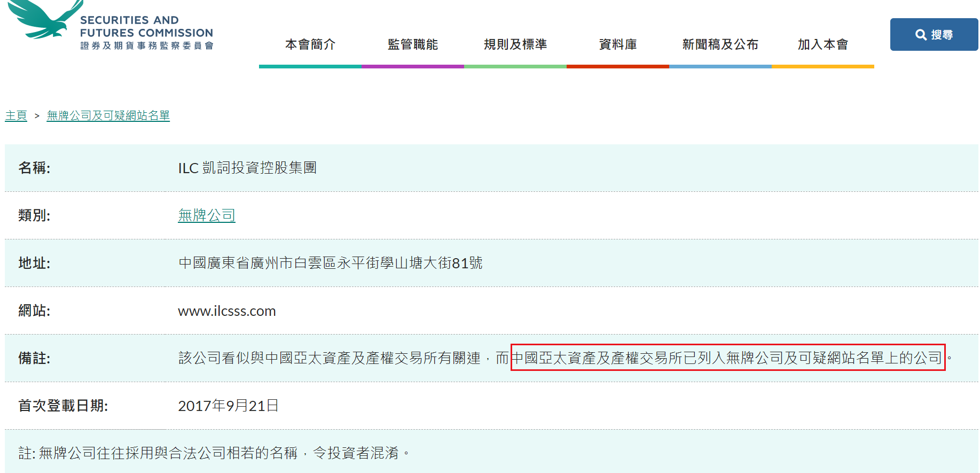Viewport: 980px width, 473px height.
Task: Open the 監管職能 menu
Action: coord(413,44)
